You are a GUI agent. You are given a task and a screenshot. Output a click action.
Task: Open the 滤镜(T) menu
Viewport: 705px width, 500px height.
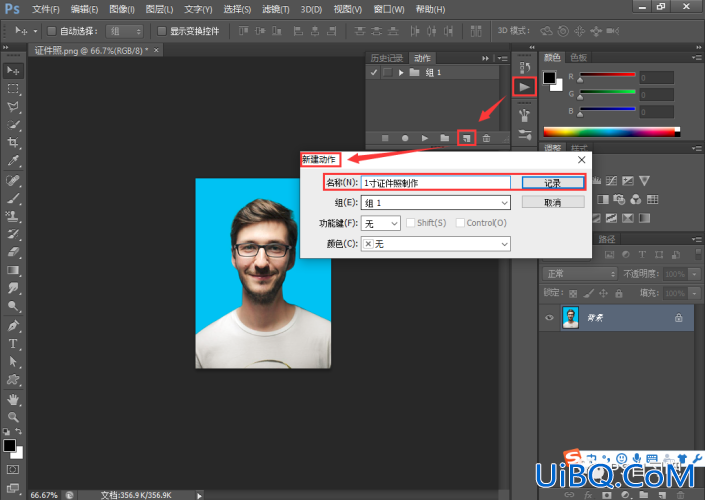click(276, 9)
